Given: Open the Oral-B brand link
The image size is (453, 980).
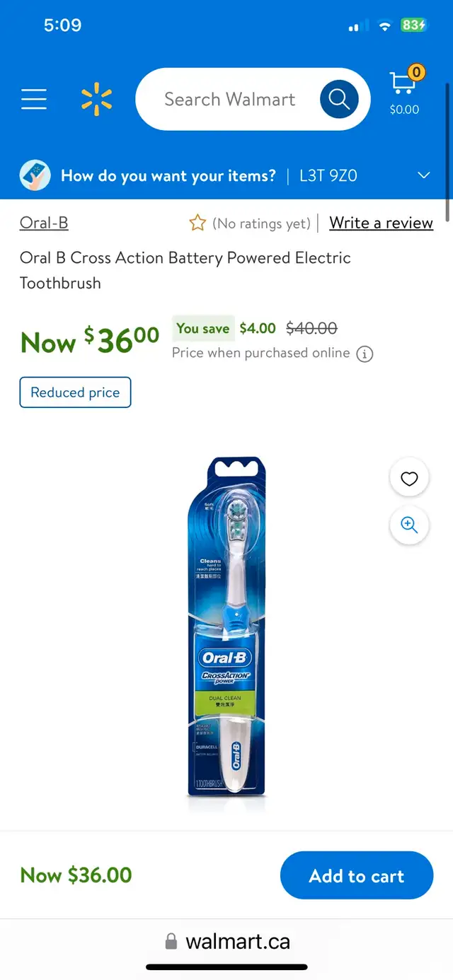Looking at the screenshot, I should point(44,223).
